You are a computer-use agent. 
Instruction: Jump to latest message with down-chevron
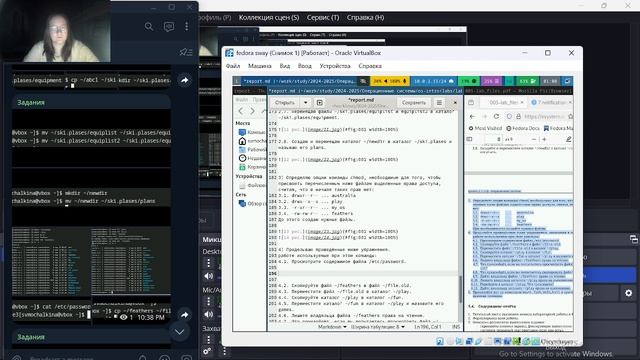coord(179,332)
